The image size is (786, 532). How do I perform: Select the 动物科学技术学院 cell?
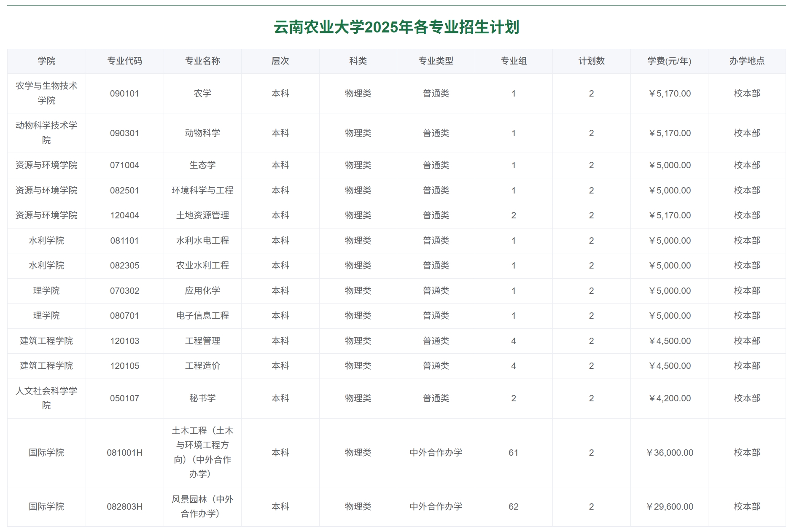[x=46, y=133]
